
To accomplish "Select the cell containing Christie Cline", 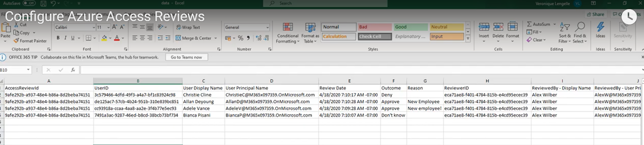I will click(x=203, y=95).
